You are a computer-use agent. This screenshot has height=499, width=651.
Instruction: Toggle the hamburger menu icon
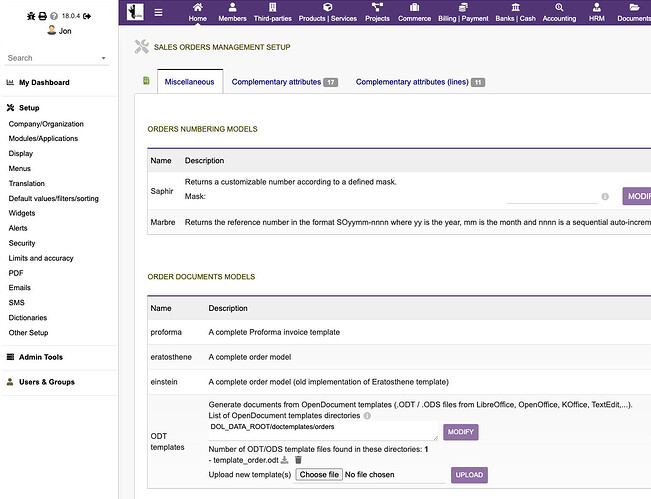pos(158,12)
